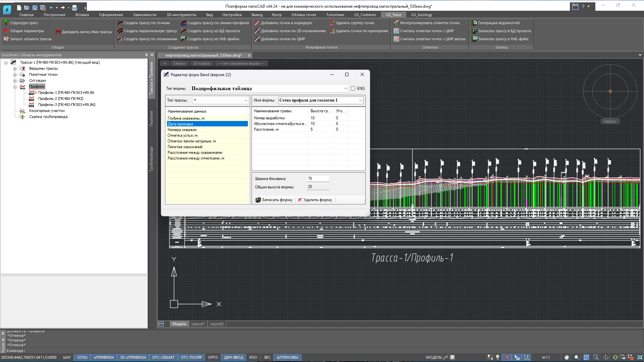Image resolution: width=644 pixels, height=362 pixels.
Task: Click Добавить точки по ЦМР icon
Action: pos(257,39)
